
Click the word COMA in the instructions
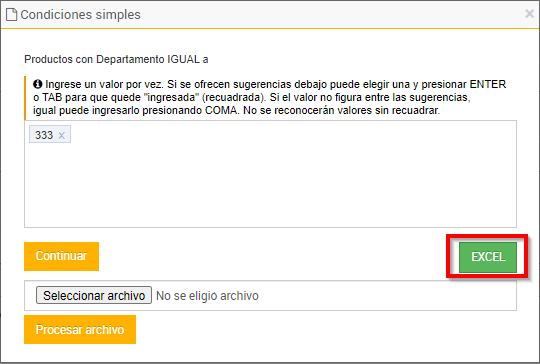click(x=221, y=111)
